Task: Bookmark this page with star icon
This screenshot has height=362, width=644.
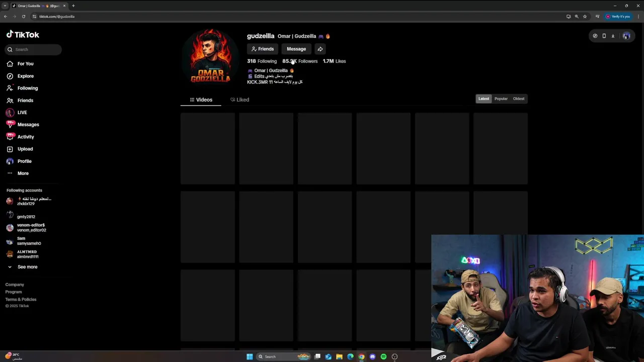Action: coord(585,17)
